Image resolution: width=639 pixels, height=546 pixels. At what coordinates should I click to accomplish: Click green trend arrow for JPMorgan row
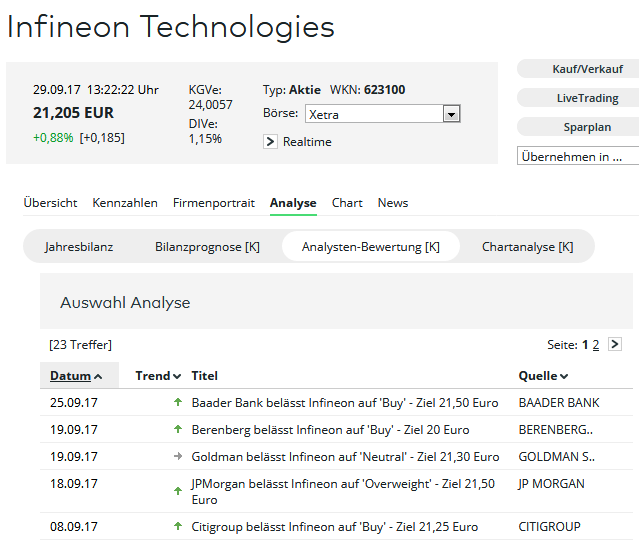[x=178, y=491]
